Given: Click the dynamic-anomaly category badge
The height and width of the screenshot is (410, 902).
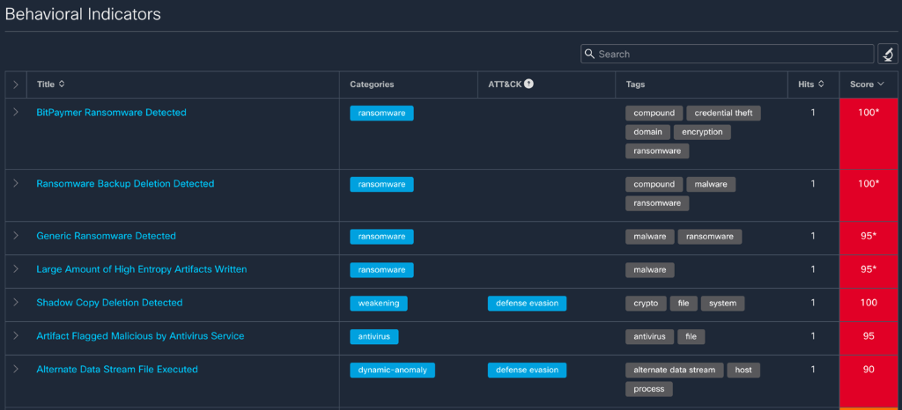Looking at the screenshot, I should 392,370.
